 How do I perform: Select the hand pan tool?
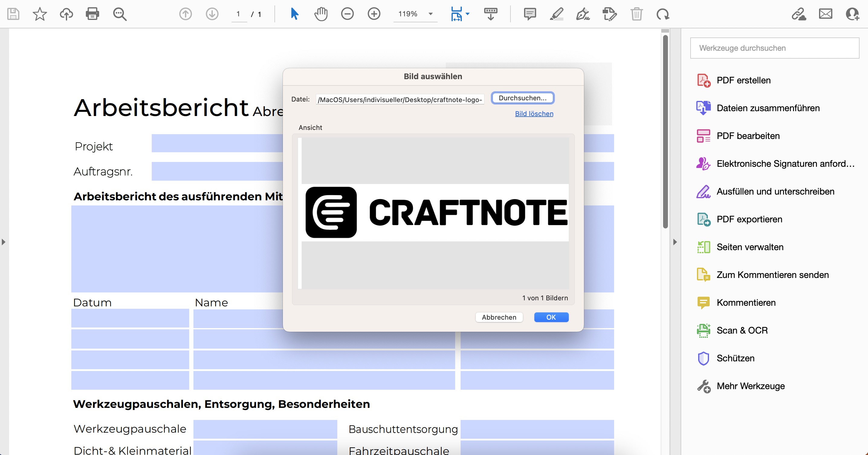click(x=321, y=14)
